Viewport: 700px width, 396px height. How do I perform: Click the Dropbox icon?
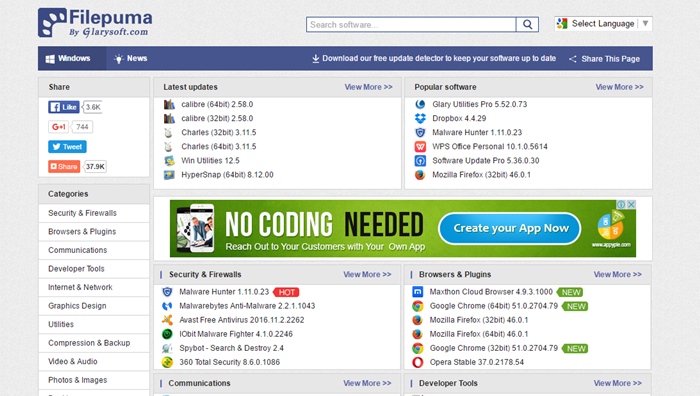click(420, 118)
